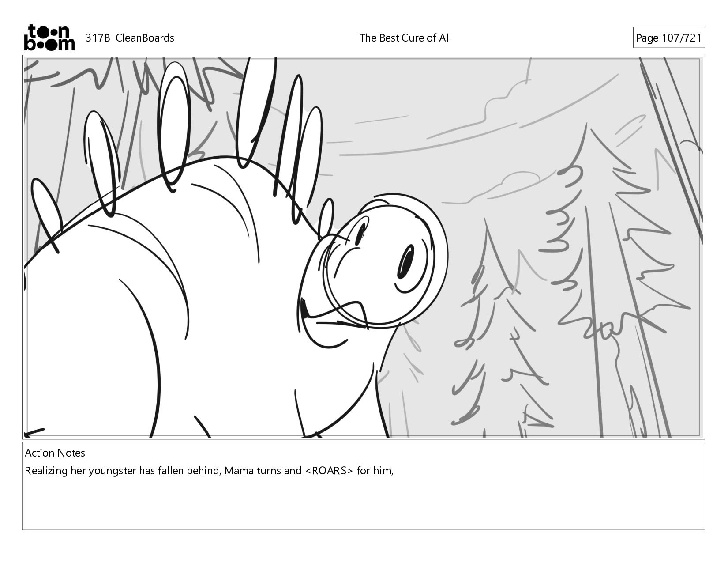Select the '317B CleanBoards' header text
The height and width of the screenshot is (563, 728).
[x=130, y=38]
